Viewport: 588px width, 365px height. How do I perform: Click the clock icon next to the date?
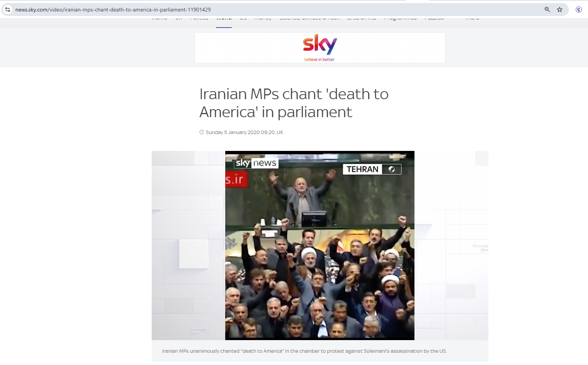point(201,132)
